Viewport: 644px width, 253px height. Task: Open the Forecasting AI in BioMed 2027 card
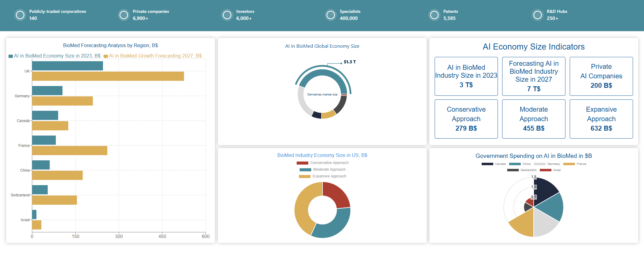[533, 76]
